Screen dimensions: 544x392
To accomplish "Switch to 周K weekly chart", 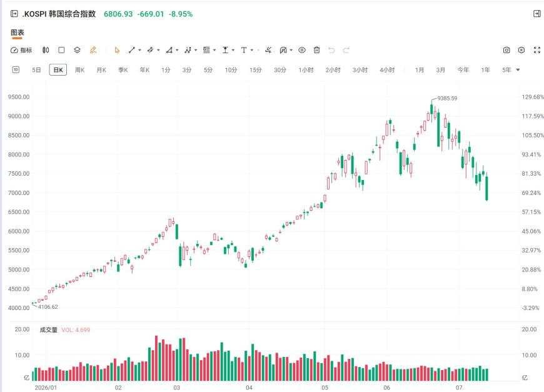I will click(x=80, y=70).
